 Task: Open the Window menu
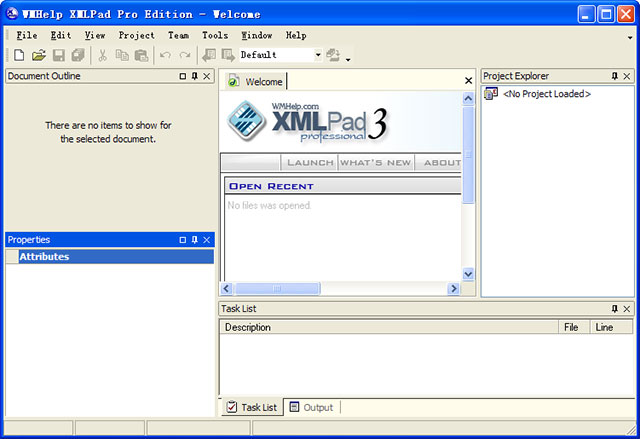pyautogui.click(x=257, y=35)
